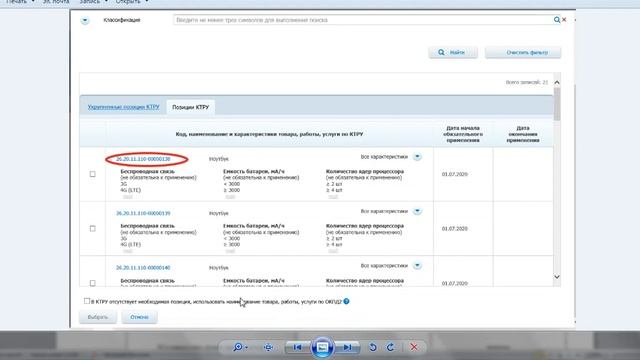
Task: Clear the classification search field with X
Action: pyautogui.click(x=564, y=20)
